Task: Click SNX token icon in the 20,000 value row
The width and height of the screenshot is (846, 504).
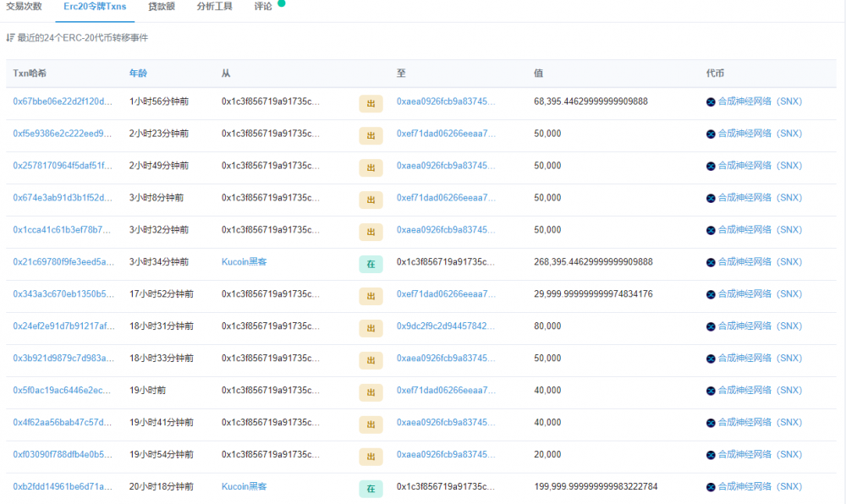Action: [711, 456]
